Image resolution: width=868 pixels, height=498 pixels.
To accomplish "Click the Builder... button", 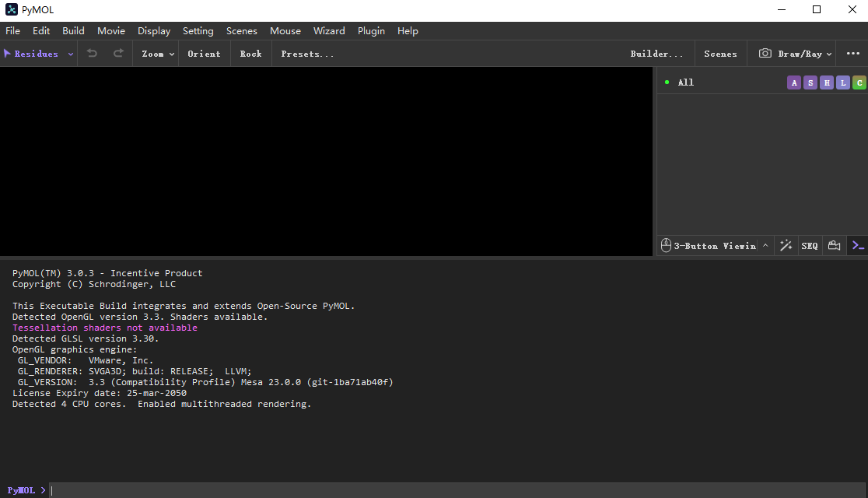I will pos(656,54).
